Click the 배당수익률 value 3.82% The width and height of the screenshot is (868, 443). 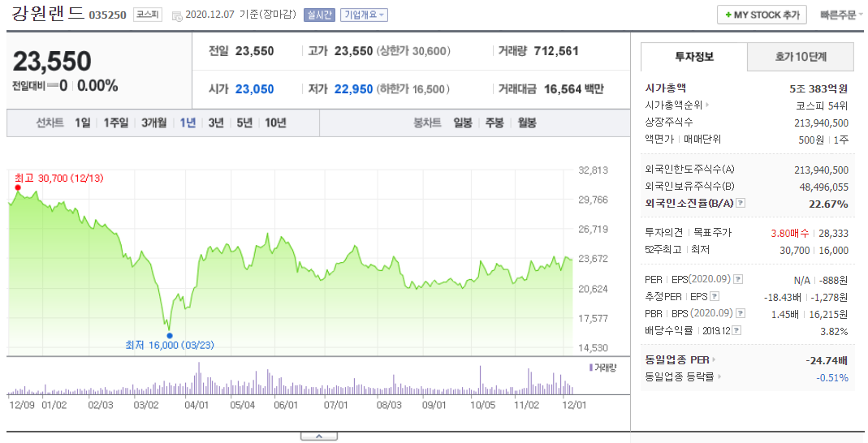pos(834,331)
